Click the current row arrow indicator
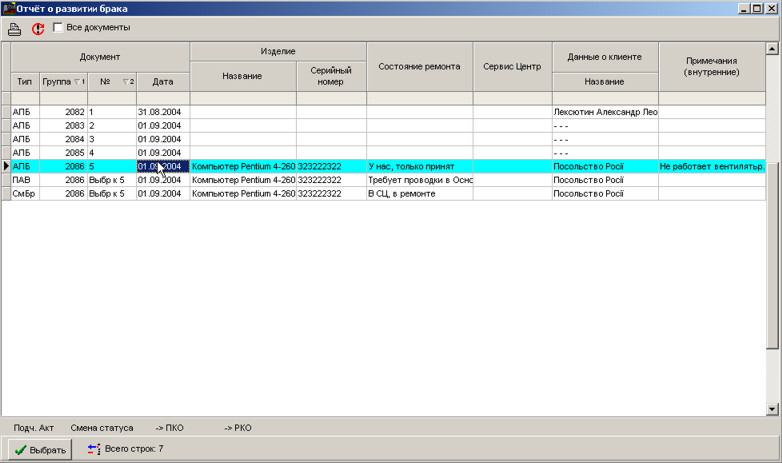 tap(6, 167)
